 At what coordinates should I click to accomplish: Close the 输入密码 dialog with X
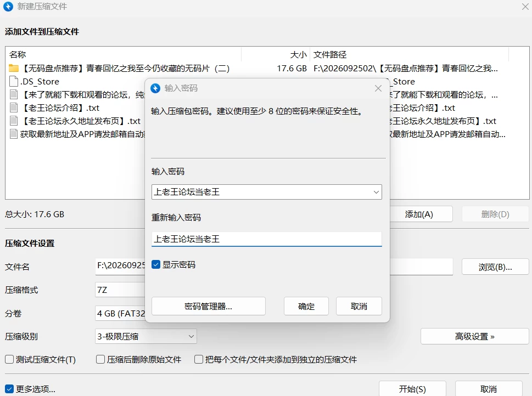(x=378, y=88)
